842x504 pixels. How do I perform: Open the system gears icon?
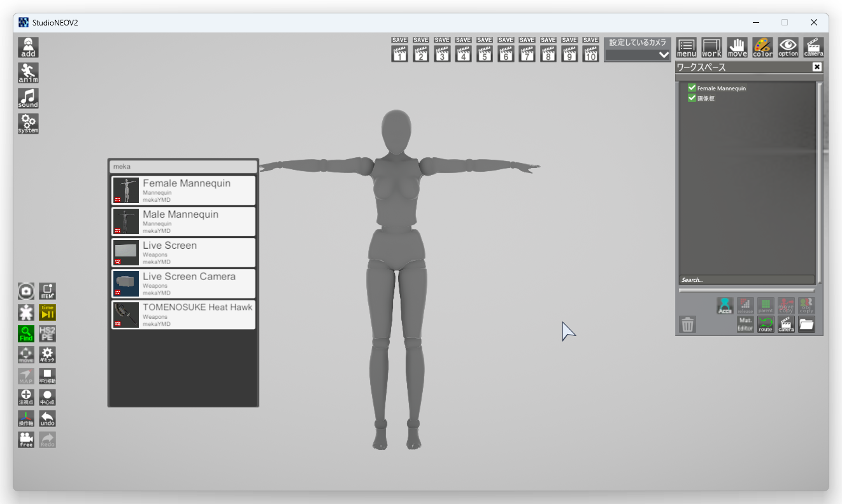coord(28,124)
